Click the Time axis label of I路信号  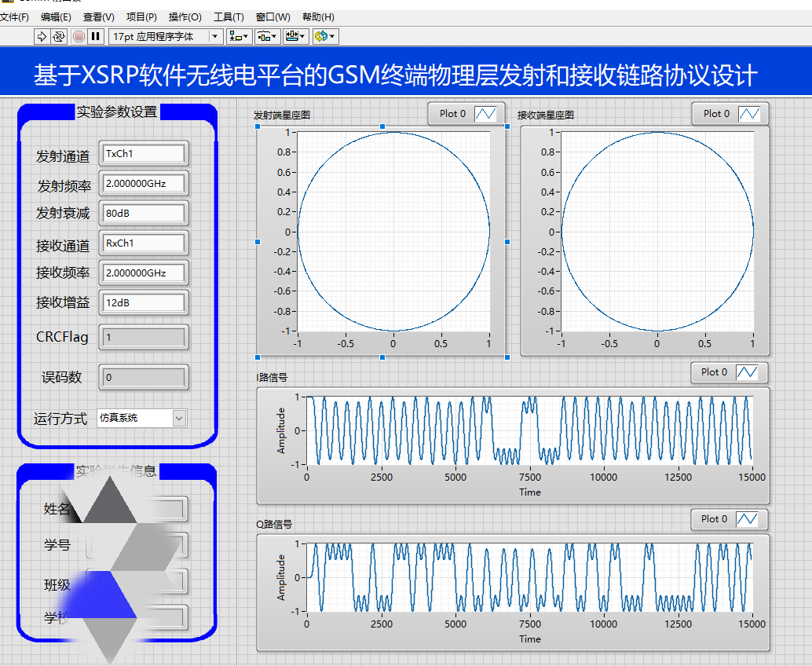[530, 492]
